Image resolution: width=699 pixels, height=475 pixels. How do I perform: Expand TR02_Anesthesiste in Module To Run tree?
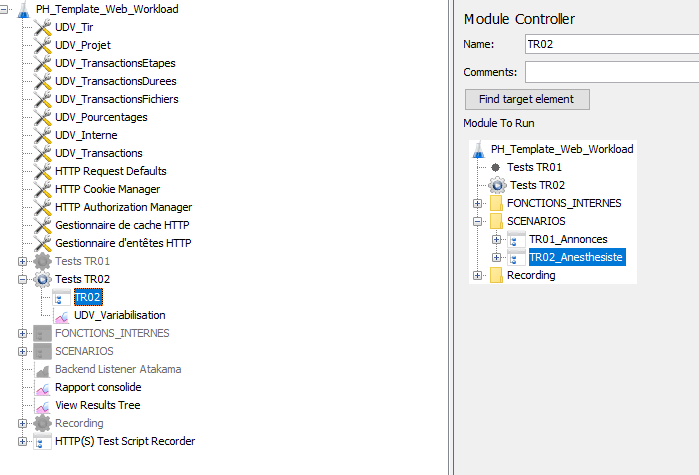(497, 258)
